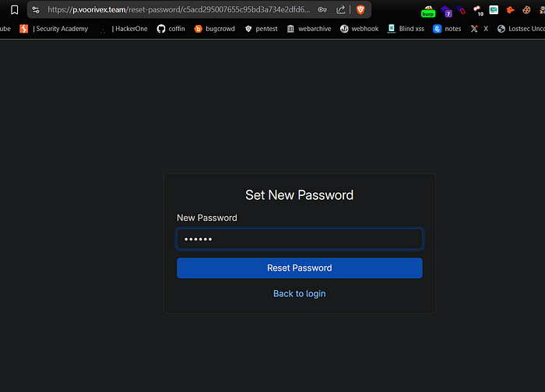
Task: Open Brave Shields lion icon
Action: pos(360,10)
